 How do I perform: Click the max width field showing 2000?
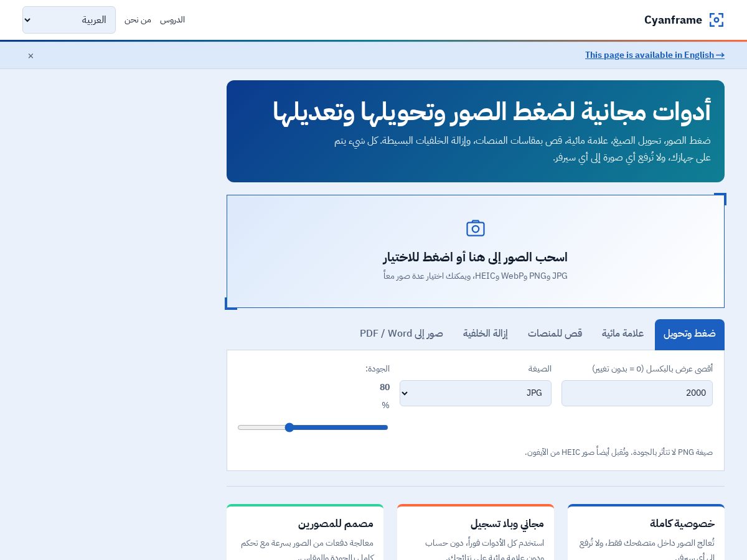point(637,393)
